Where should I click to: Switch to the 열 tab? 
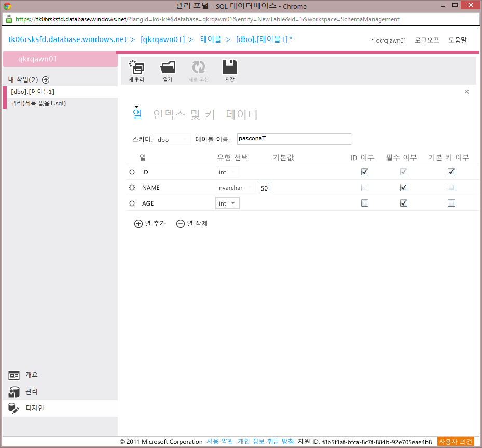click(137, 114)
